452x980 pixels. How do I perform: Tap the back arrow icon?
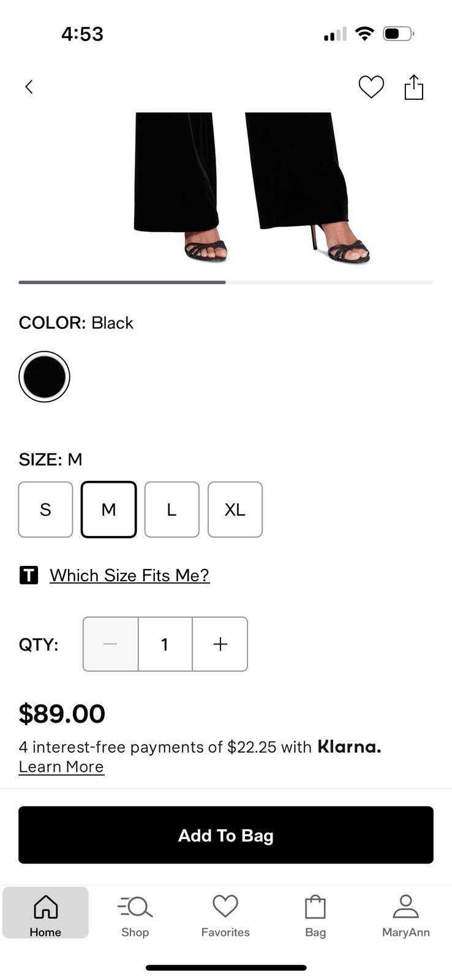click(x=29, y=87)
